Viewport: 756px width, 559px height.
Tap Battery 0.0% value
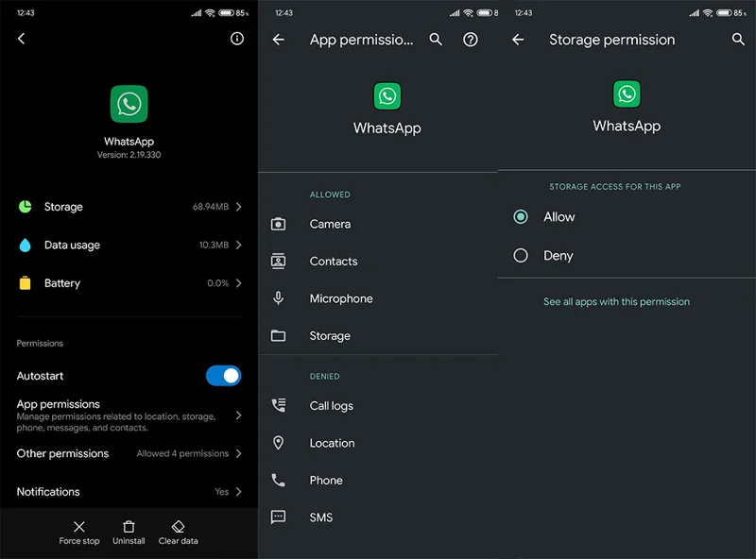pos(218,283)
